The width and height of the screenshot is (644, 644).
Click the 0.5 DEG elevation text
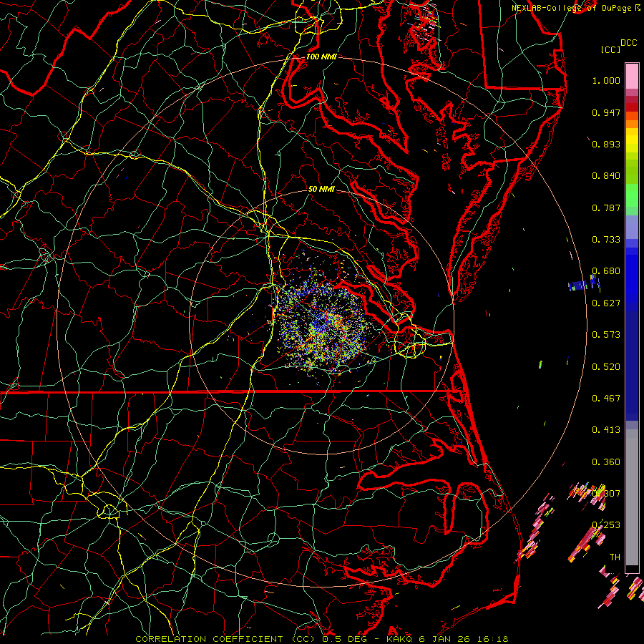344,639
